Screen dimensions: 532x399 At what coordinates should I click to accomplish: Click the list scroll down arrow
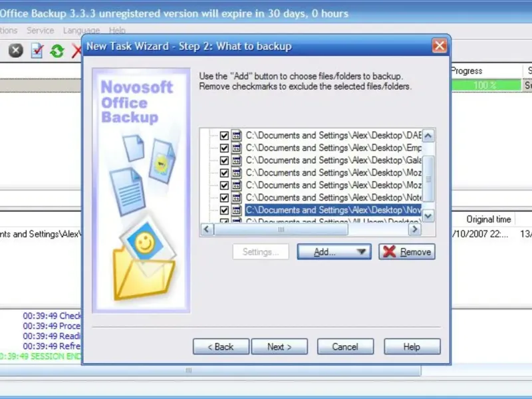pyautogui.click(x=428, y=215)
